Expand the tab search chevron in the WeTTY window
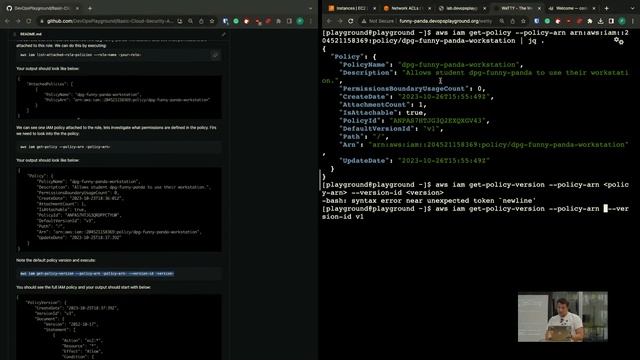640x360 pixels. point(632,8)
